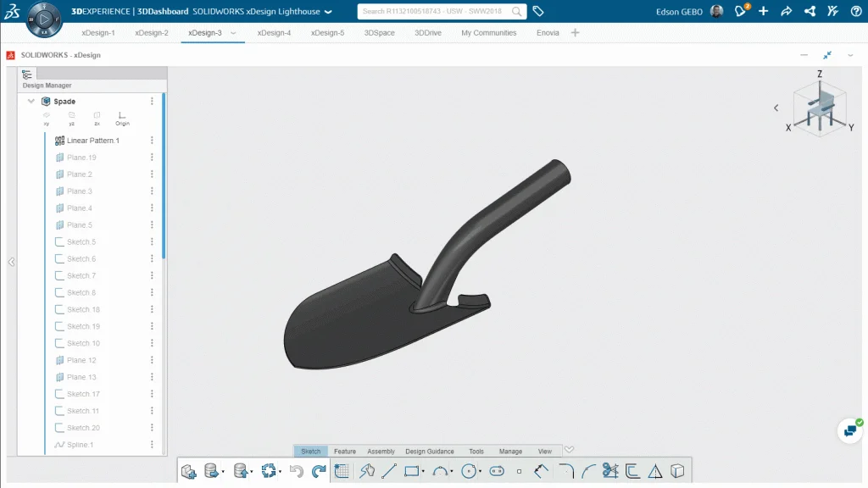Toggle the Origin visibility in Design Manager

click(x=122, y=118)
